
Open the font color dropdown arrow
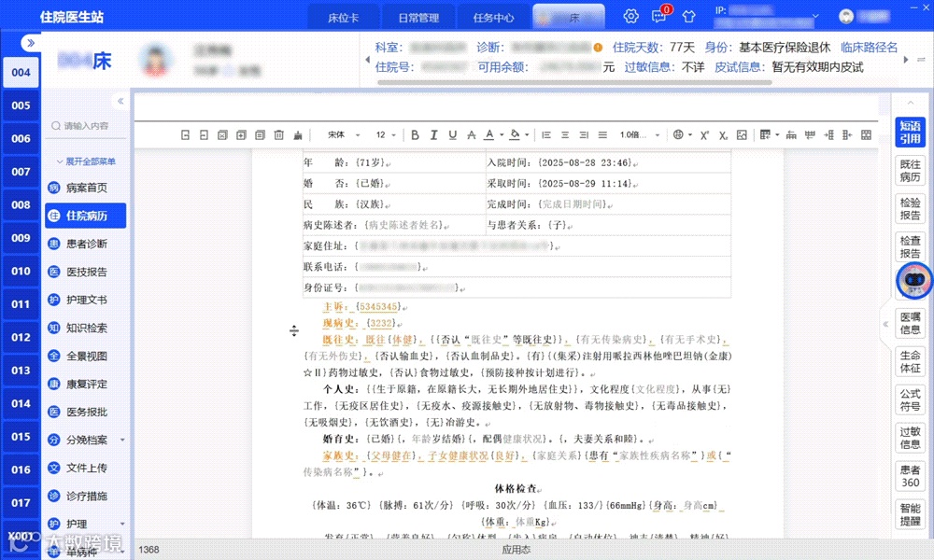(x=502, y=135)
